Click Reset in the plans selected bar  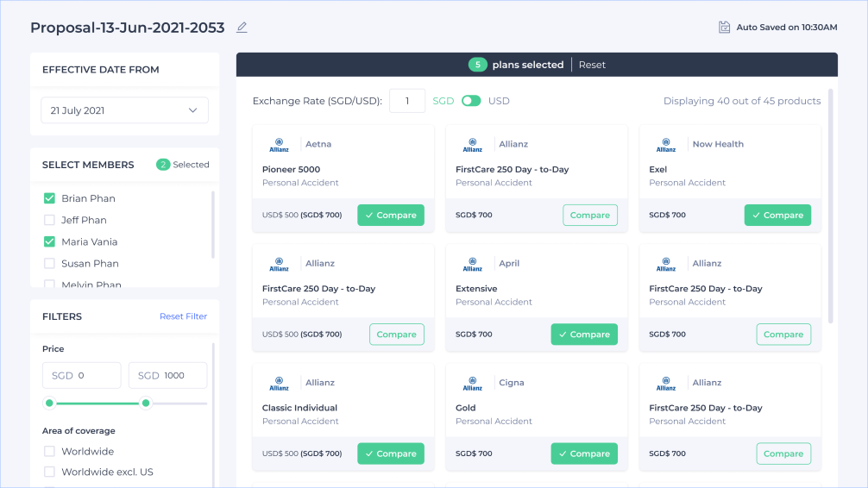pos(592,65)
